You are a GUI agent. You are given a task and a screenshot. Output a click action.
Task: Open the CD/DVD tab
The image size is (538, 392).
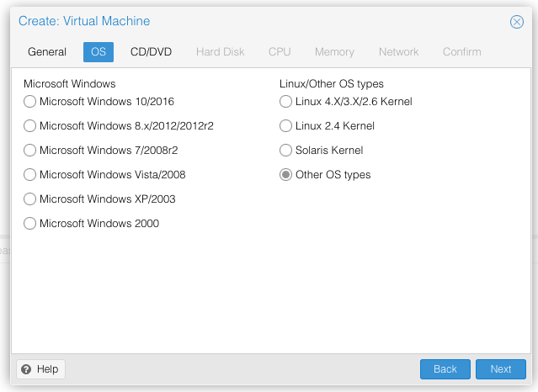pyautogui.click(x=151, y=52)
